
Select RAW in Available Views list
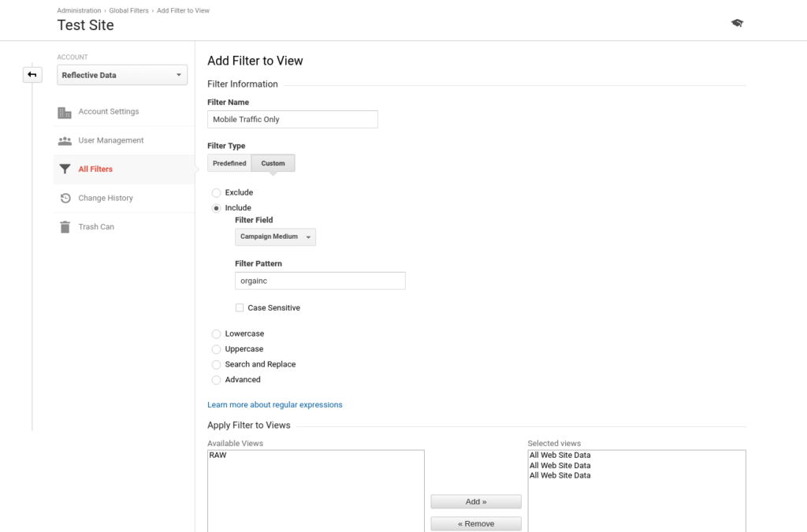[218, 456]
